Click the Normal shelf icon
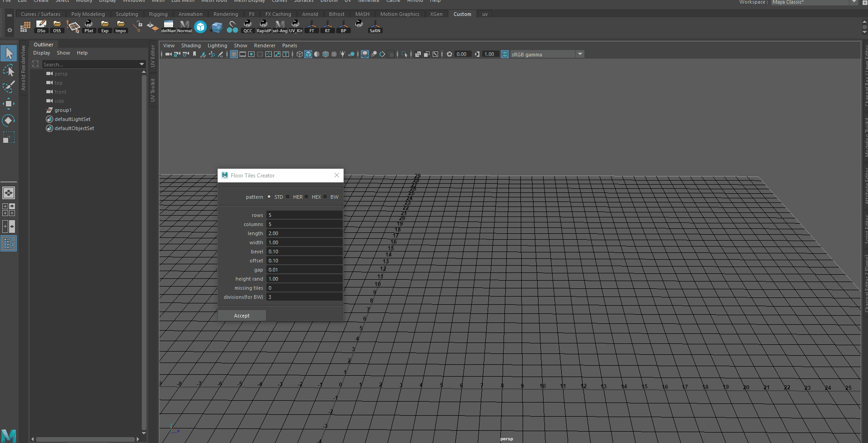868x443 pixels. point(185,27)
